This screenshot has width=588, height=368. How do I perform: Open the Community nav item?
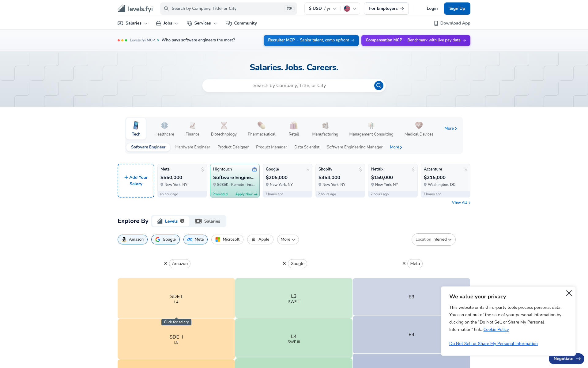[241, 23]
